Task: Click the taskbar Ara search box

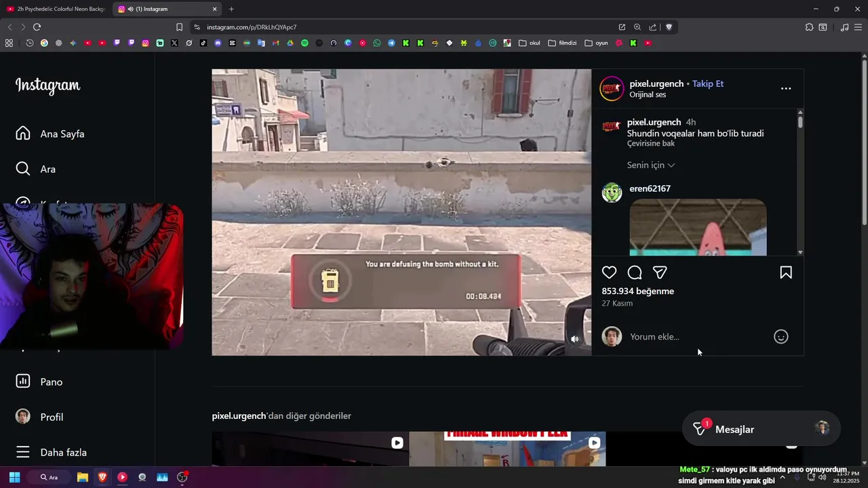Action: [50, 477]
